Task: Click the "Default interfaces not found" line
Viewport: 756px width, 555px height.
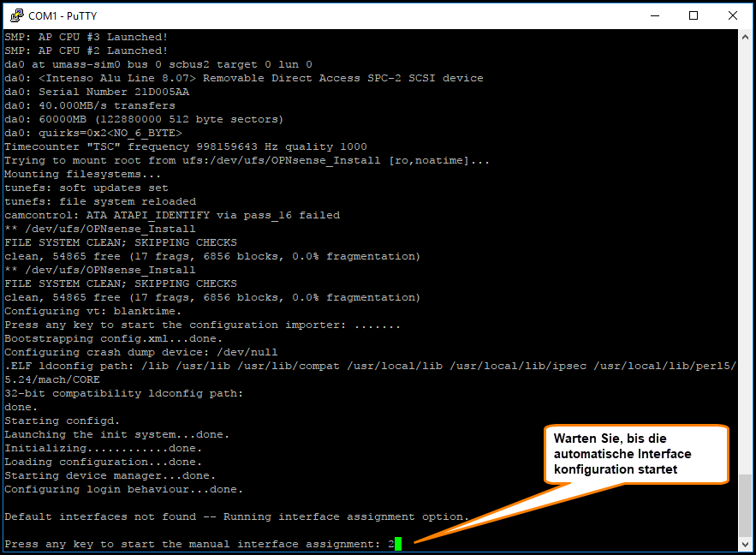Action: (235, 517)
